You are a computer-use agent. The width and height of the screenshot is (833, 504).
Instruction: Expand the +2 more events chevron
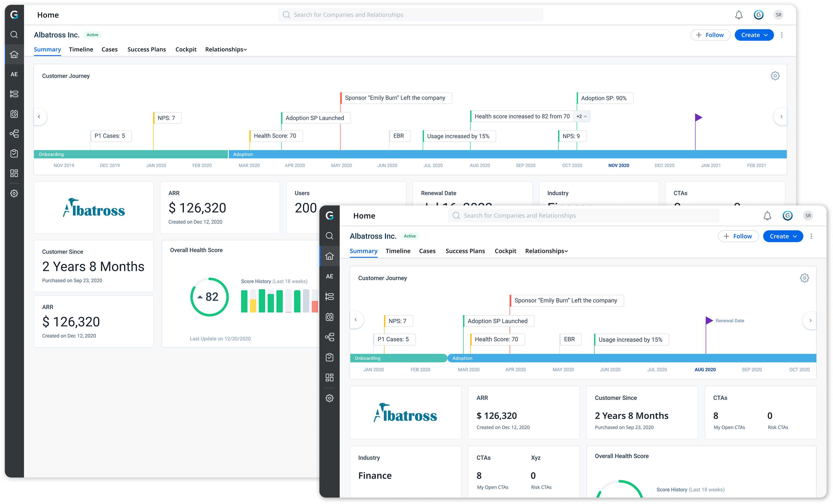pyautogui.click(x=582, y=116)
